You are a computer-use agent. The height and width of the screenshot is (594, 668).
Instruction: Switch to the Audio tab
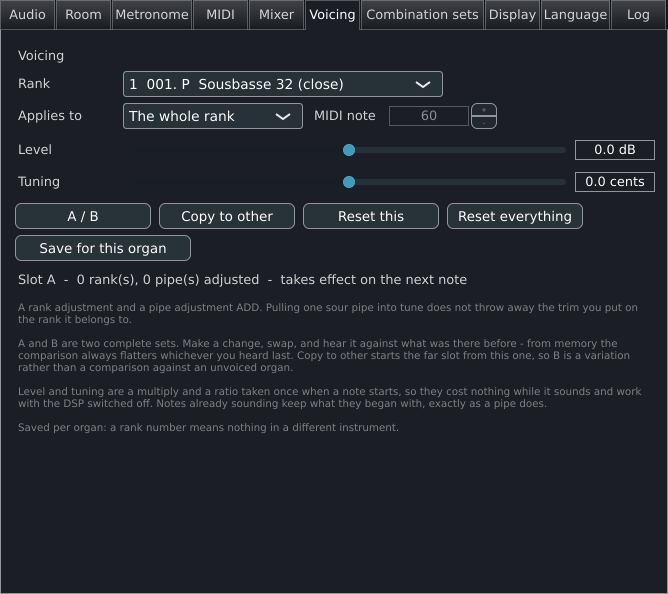(28, 15)
